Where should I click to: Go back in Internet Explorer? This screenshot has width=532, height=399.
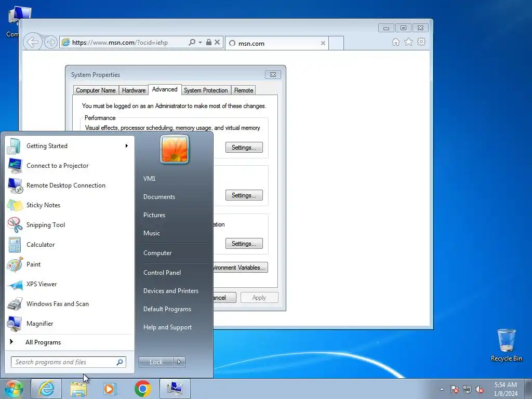click(x=33, y=43)
